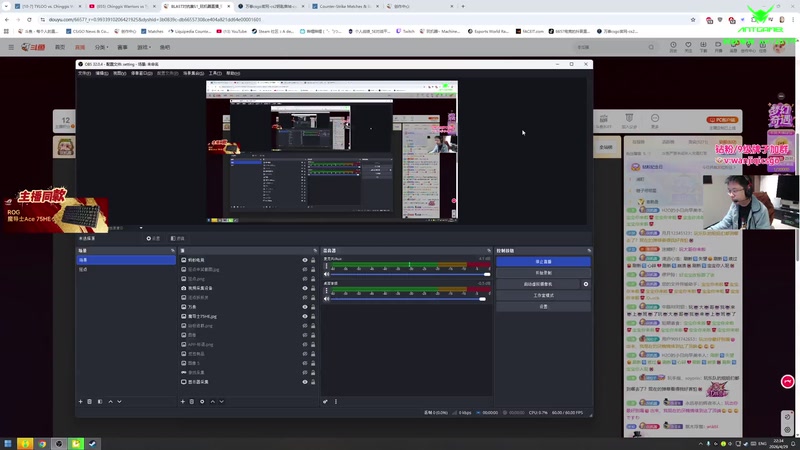The width and height of the screenshot is (800, 450).
Task: Click the Douyu logo in site header
Action: tap(33, 47)
